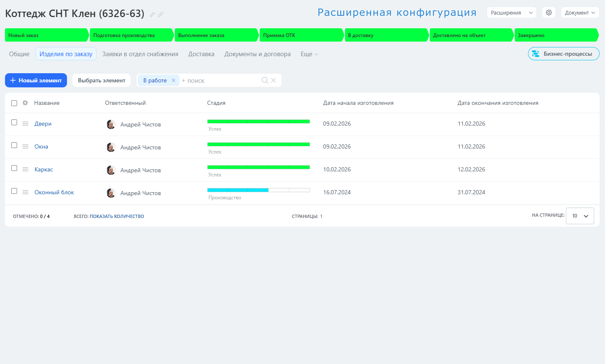Viewport: 605px width, 364px height.
Task: Click the pencil edit icon beside title
Action: pyautogui.click(x=152, y=15)
